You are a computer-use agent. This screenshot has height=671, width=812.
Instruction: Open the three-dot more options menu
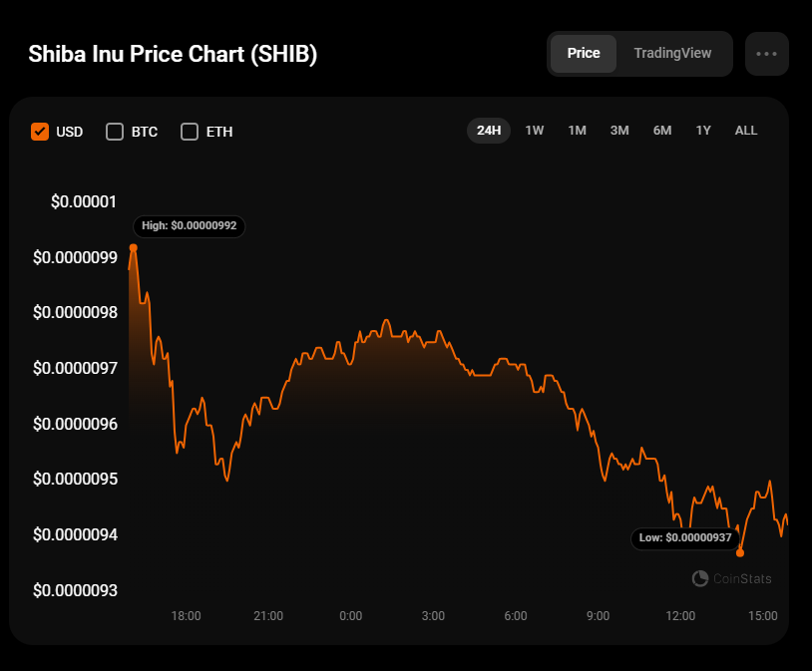click(766, 54)
